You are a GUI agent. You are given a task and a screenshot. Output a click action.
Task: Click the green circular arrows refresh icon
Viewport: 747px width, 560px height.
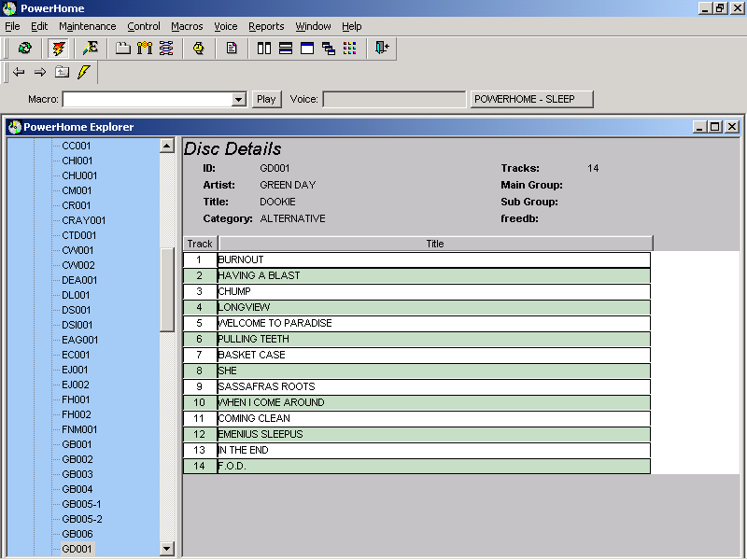[x=25, y=49]
